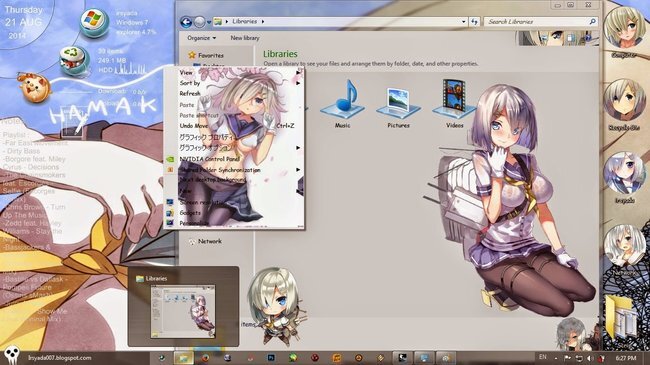This screenshot has height=365, width=650.
Task: Choose Sort by in the context menu
Action: point(190,83)
